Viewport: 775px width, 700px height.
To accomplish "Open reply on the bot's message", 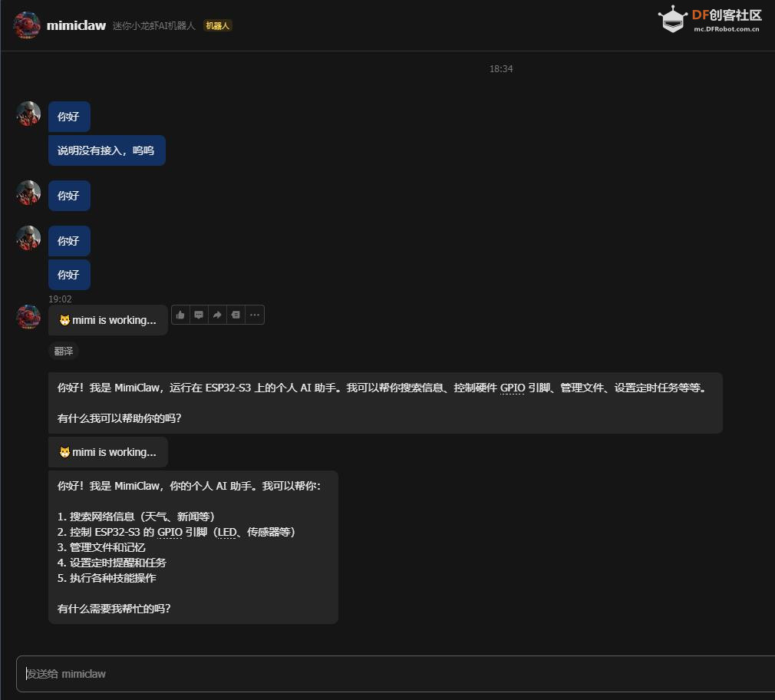I will coord(199,315).
